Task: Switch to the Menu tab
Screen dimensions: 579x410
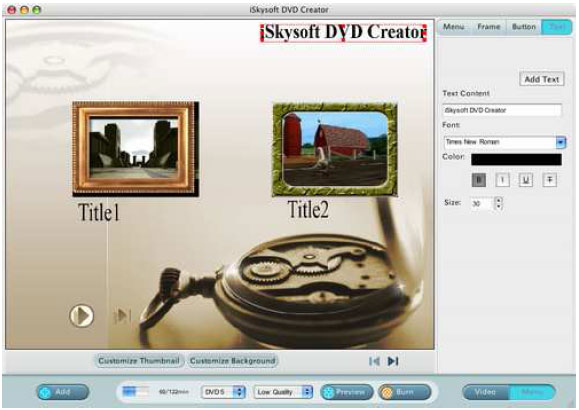Action: 453,27
